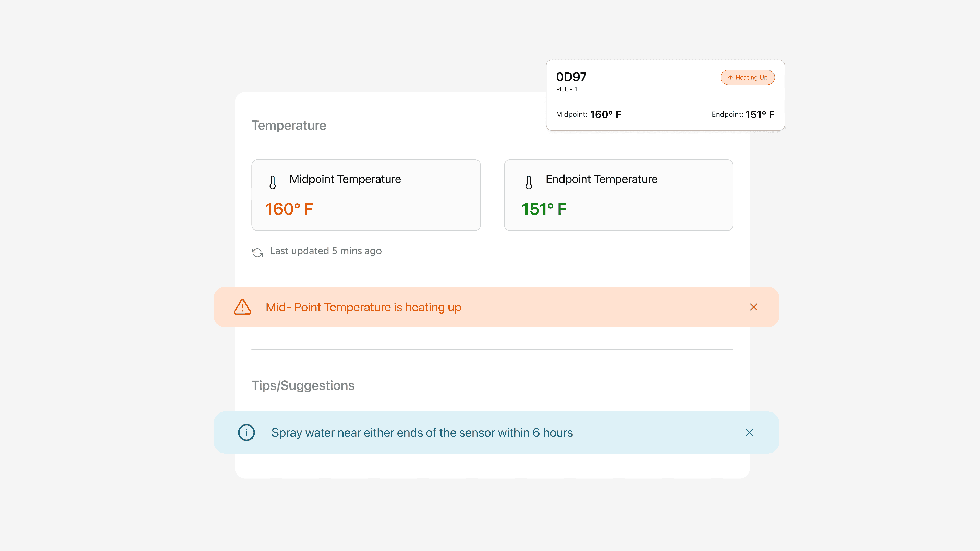Click the Midpoint Temperature thermometer icon
This screenshot has height=551, width=980.
[x=272, y=182]
